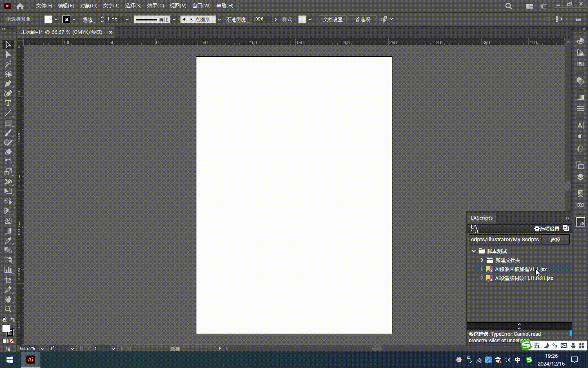Screen dimensions: 588x368
Task: Go to the Illustrator home screen
Action: [20, 6]
